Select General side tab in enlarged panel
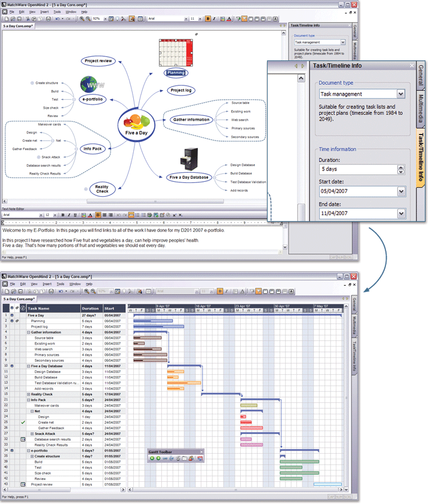Screen dimensions: 432x504 tap(421, 75)
